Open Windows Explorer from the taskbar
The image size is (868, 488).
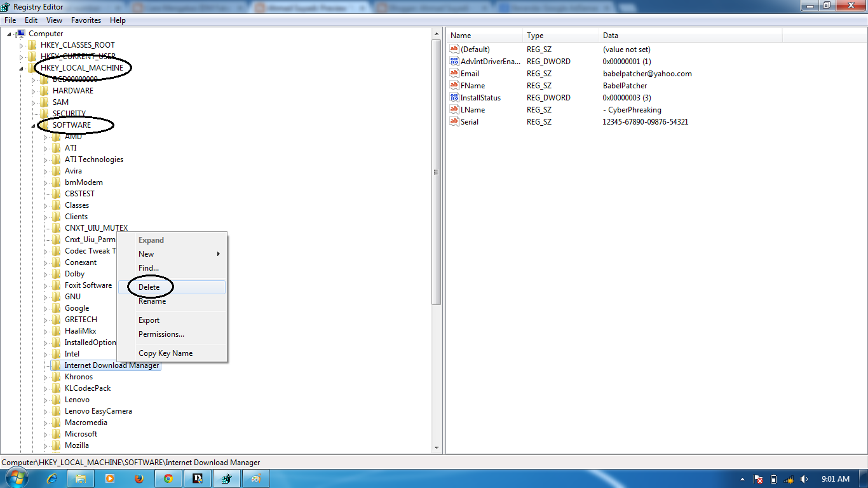pyautogui.click(x=81, y=478)
